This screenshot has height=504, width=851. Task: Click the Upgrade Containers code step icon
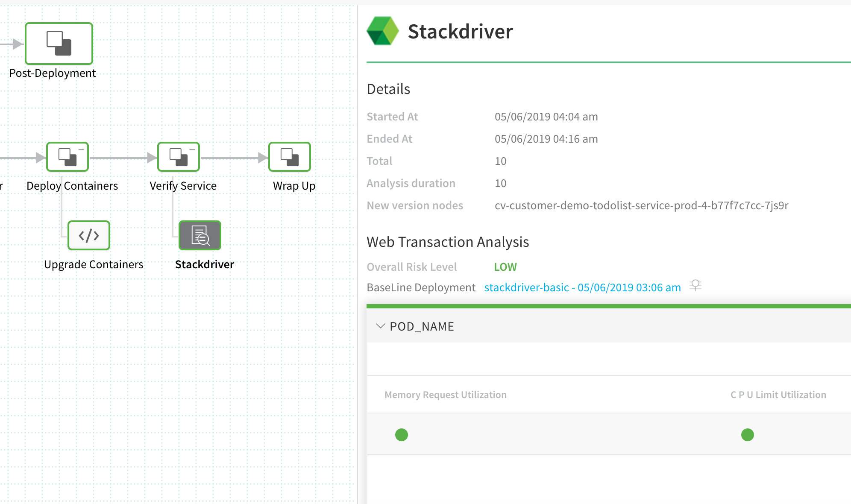click(89, 235)
